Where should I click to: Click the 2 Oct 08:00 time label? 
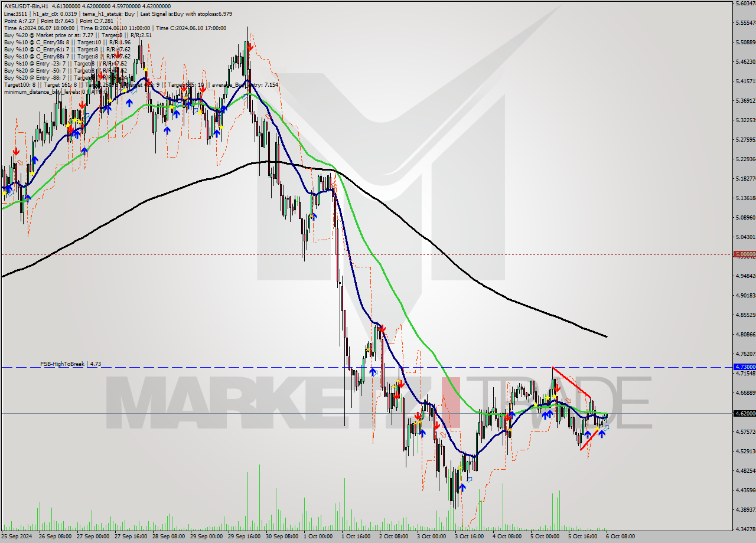[x=394, y=537]
